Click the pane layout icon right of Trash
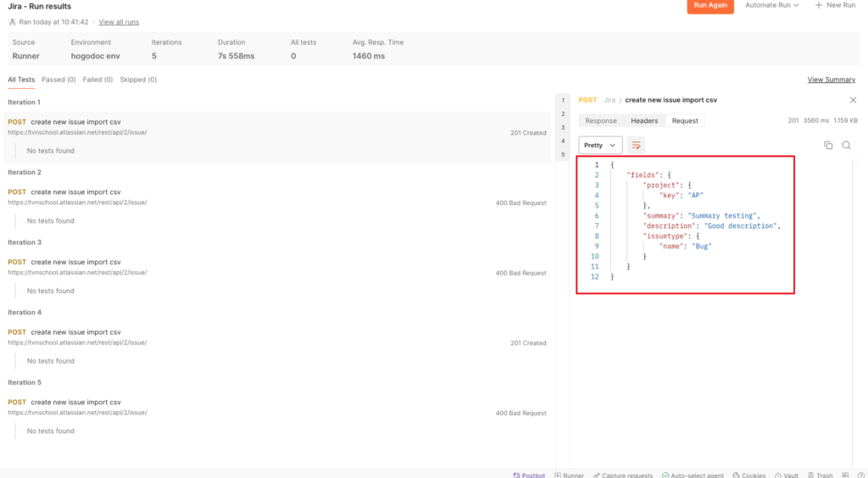Image resolution: width=868 pixels, height=478 pixels. [x=845, y=475]
